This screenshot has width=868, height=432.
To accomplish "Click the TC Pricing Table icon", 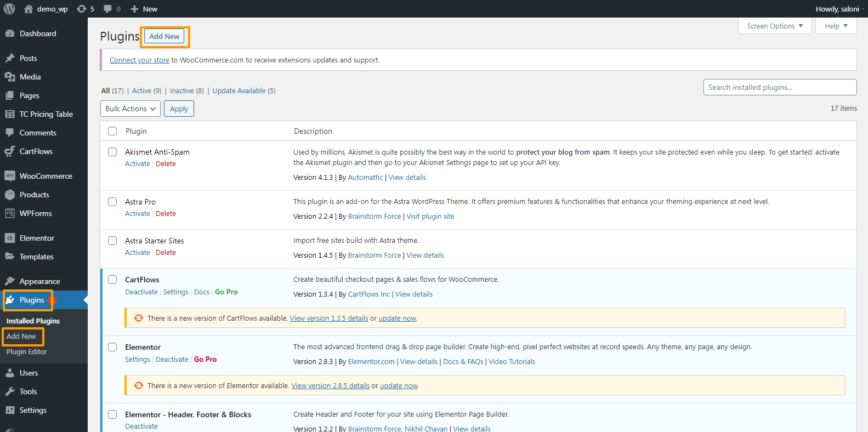I will (10, 114).
